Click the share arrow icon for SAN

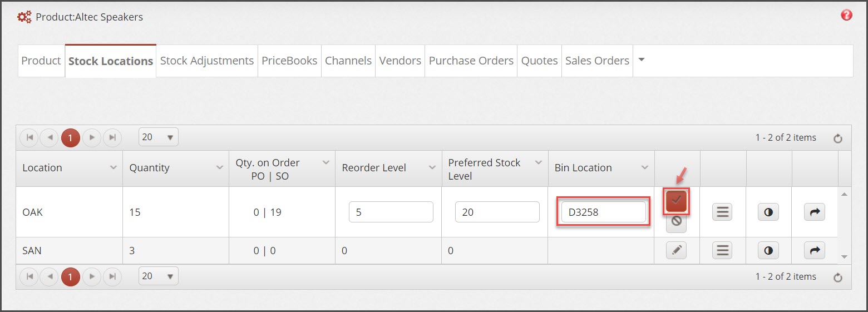click(815, 251)
